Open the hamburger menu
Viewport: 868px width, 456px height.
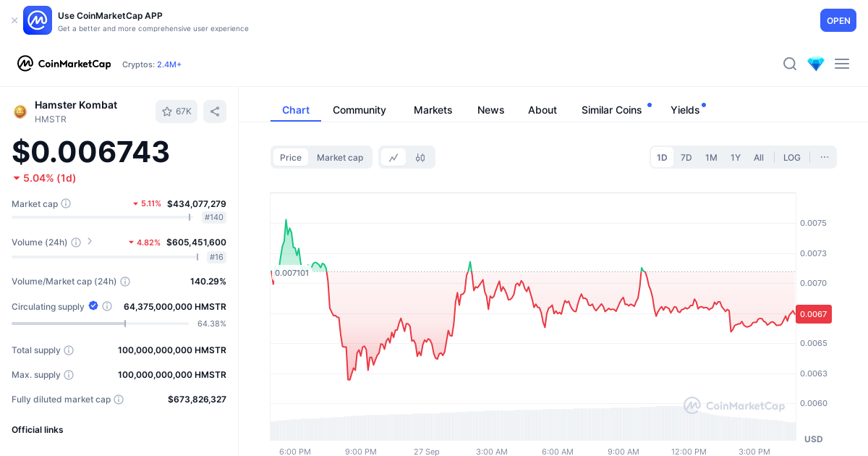click(842, 64)
